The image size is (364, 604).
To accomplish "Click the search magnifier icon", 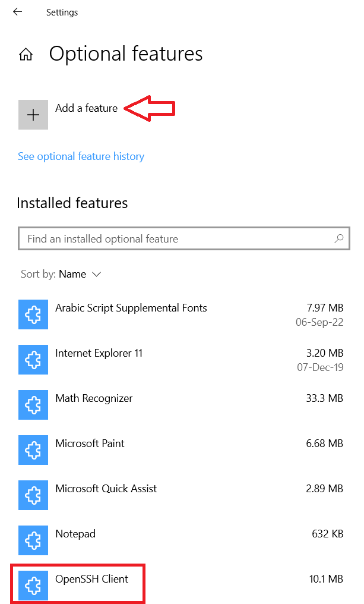I will point(338,239).
